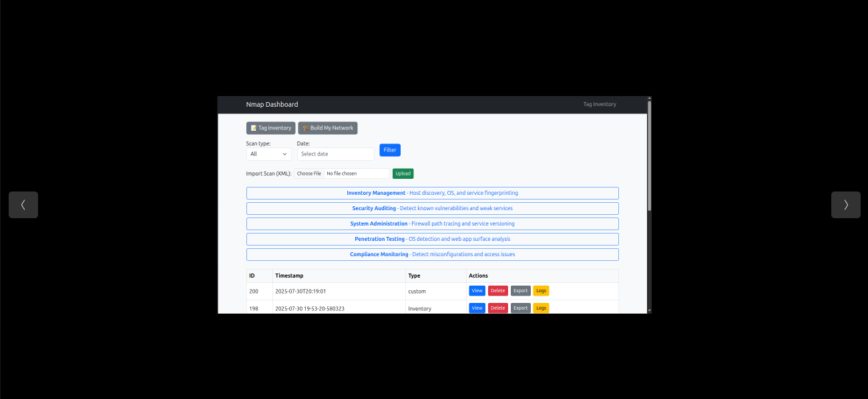
Task: Click the Actions column header
Action: [x=543, y=276]
